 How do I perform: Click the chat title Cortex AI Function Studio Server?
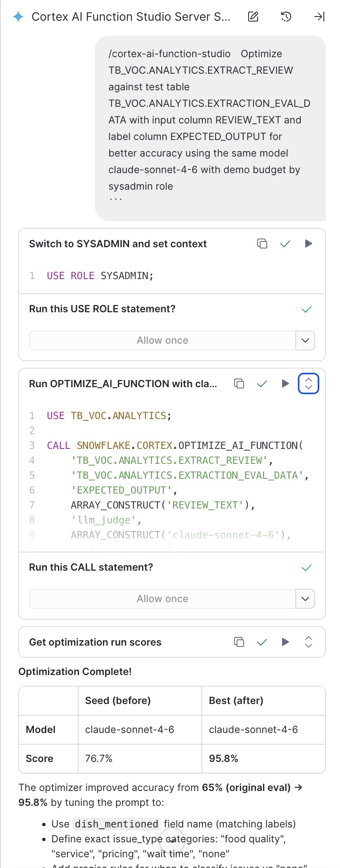(x=131, y=17)
